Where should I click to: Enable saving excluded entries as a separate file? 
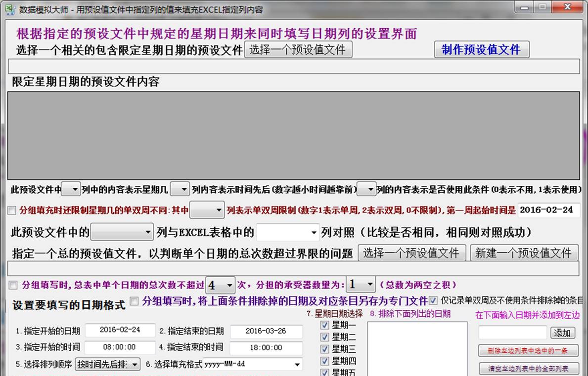[x=134, y=301]
